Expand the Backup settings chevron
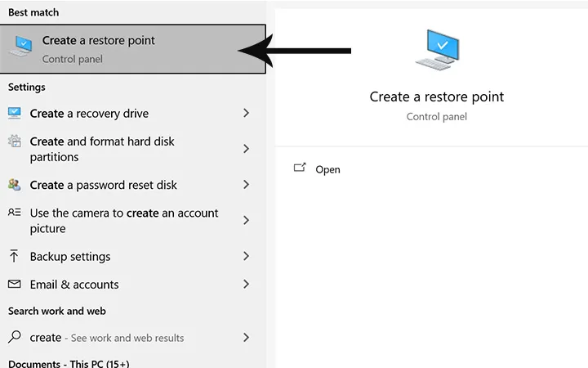The height and width of the screenshot is (368, 588). [x=246, y=257]
